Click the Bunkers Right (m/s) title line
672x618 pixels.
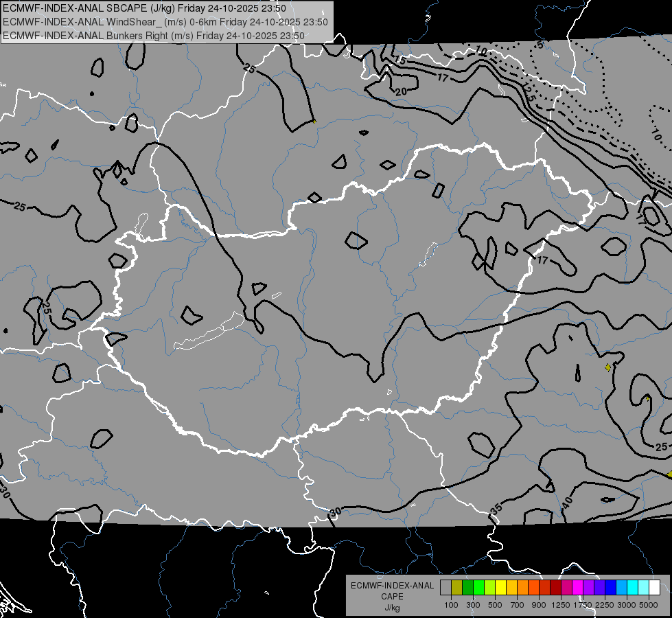(x=154, y=36)
